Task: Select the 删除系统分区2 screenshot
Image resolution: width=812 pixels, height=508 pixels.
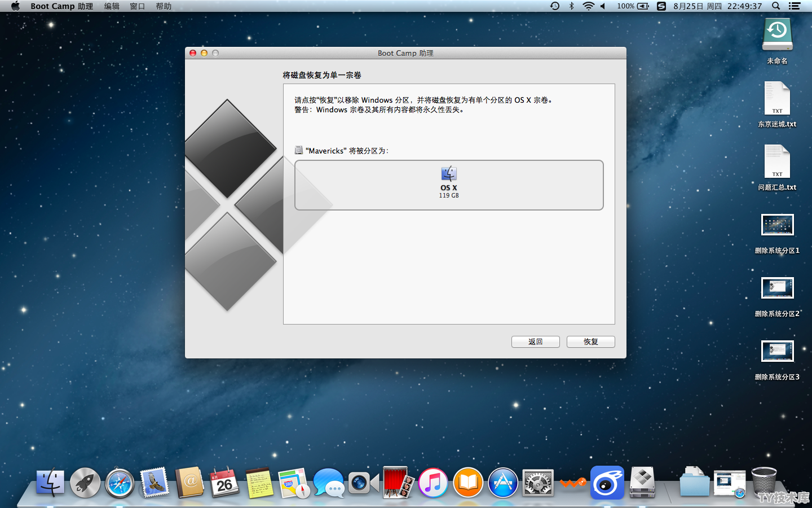Action: point(778,288)
